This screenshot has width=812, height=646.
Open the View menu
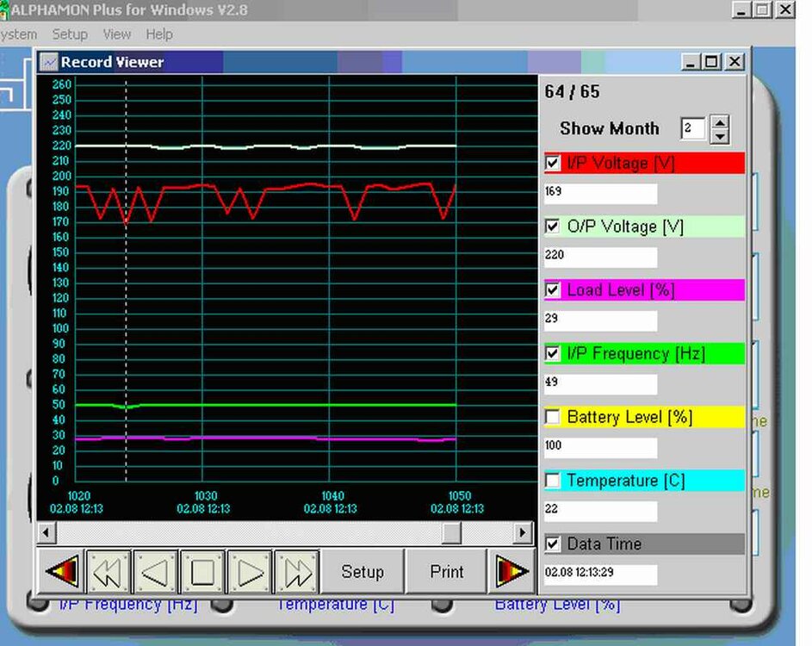(117, 34)
